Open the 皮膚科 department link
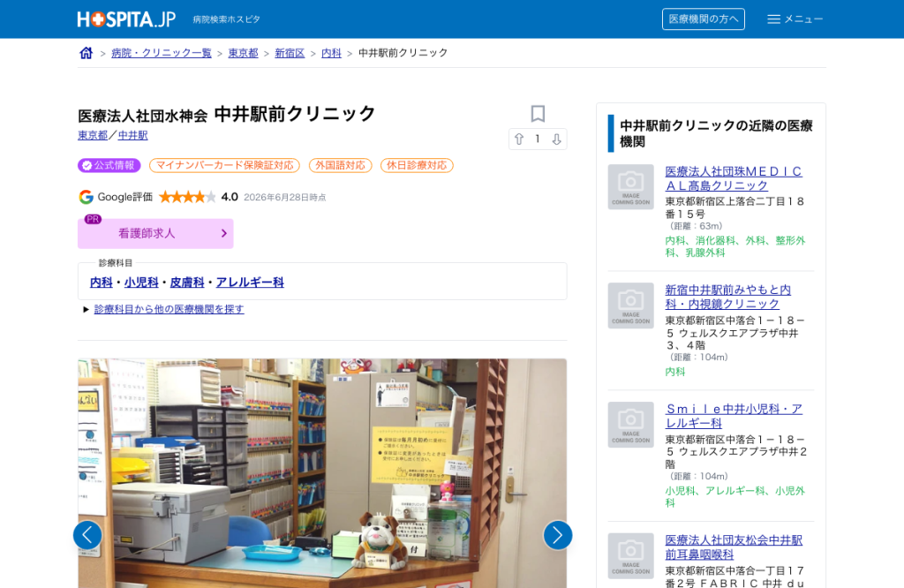904x588 pixels. [187, 283]
